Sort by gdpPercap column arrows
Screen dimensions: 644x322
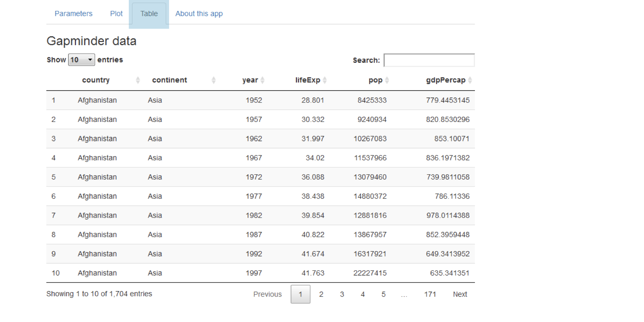click(470, 80)
